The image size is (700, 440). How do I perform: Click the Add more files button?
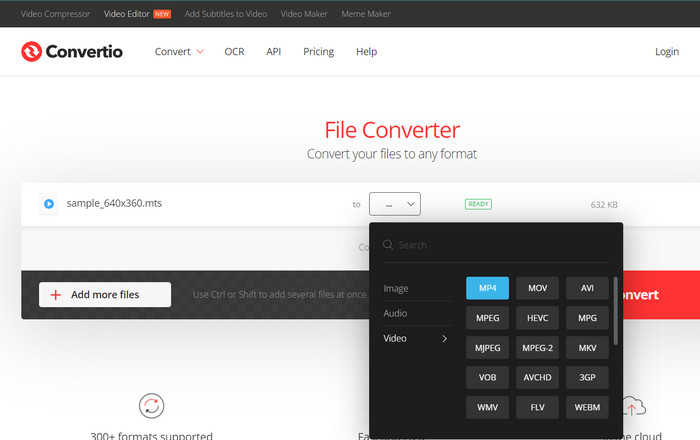pos(105,295)
